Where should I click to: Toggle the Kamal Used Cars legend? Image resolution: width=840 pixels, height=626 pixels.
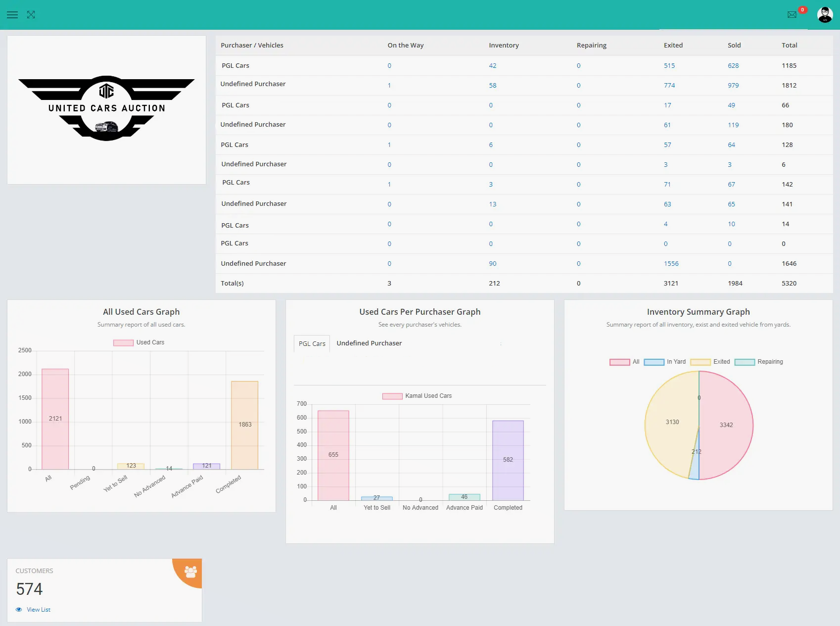417,396
